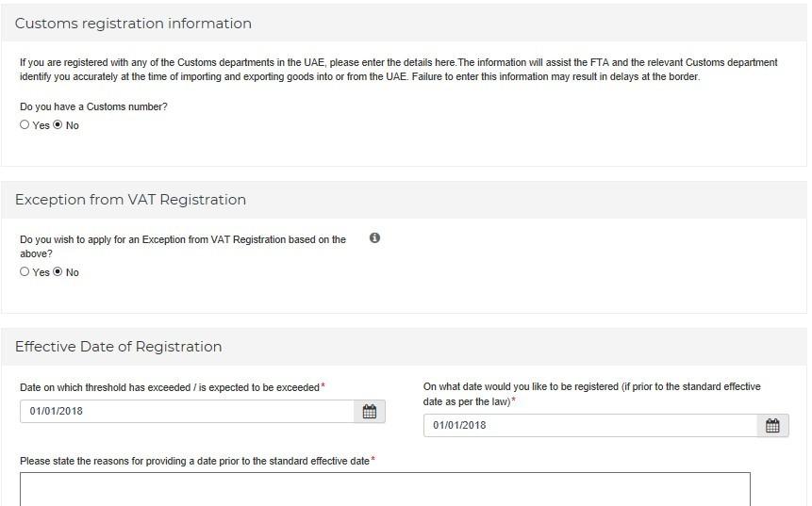Click the Effective Date of Registration heading
The height and width of the screenshot is (506, 812).
pyautogui.click(x=118, y=347)
